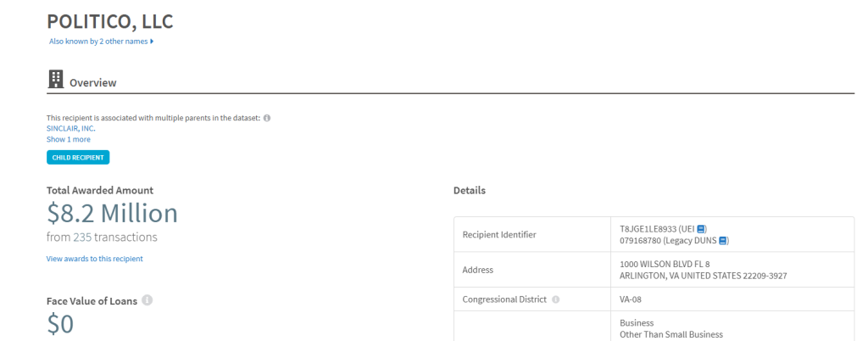Open the info icon after multiple parents note
The height and width of the screenshot is (341, 868).
[267, 118]
